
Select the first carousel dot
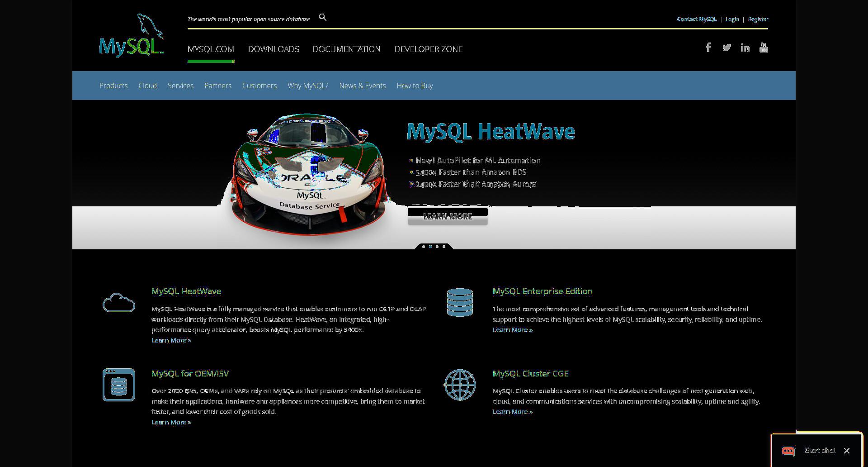click(424, 247)
